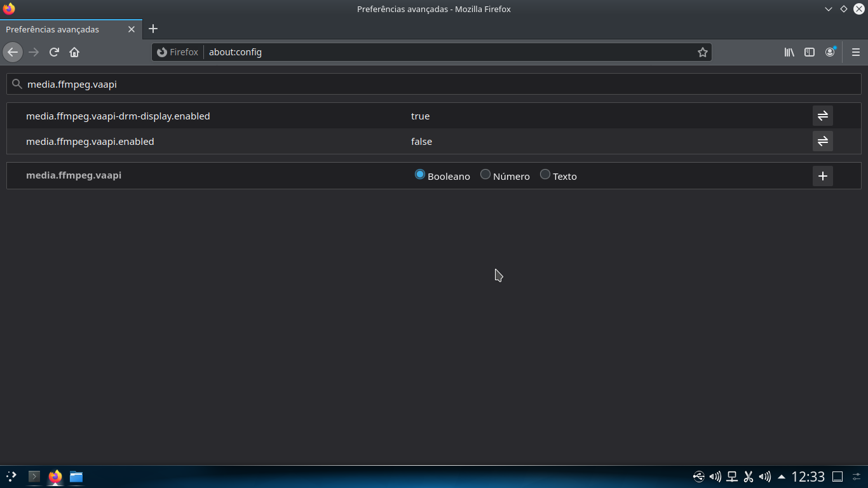Bookmark this page with the star icon
The image size is (868, 488).
(x=703, y=52)
